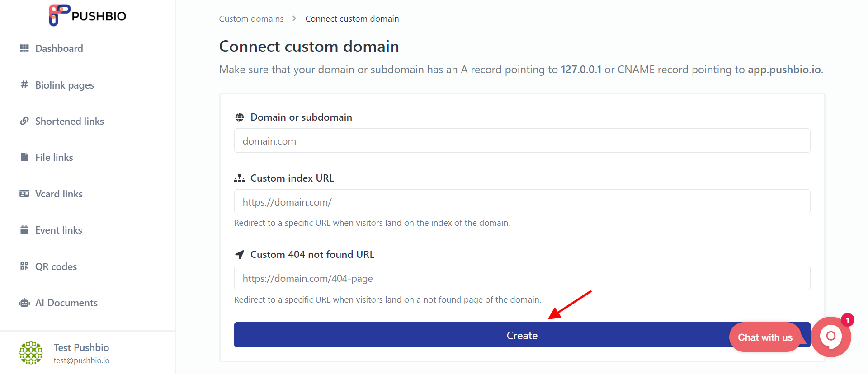
Task: Open the Test Pushbio account avatar
Action: coord(31,353)
